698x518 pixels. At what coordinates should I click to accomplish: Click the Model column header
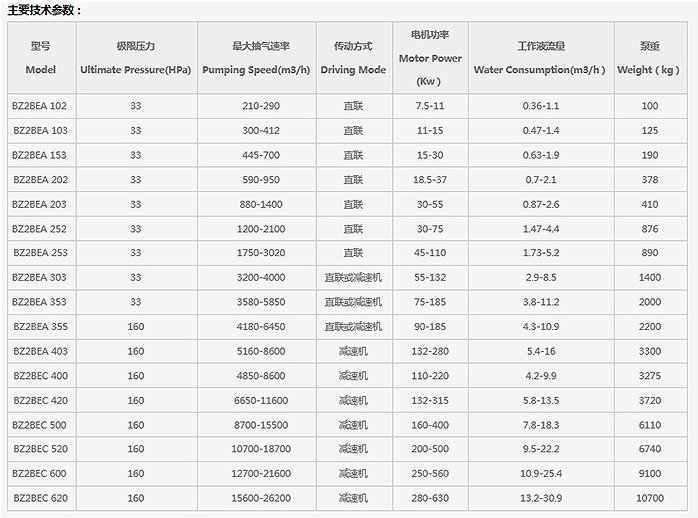pyautogui.click(x=40, y=58)
